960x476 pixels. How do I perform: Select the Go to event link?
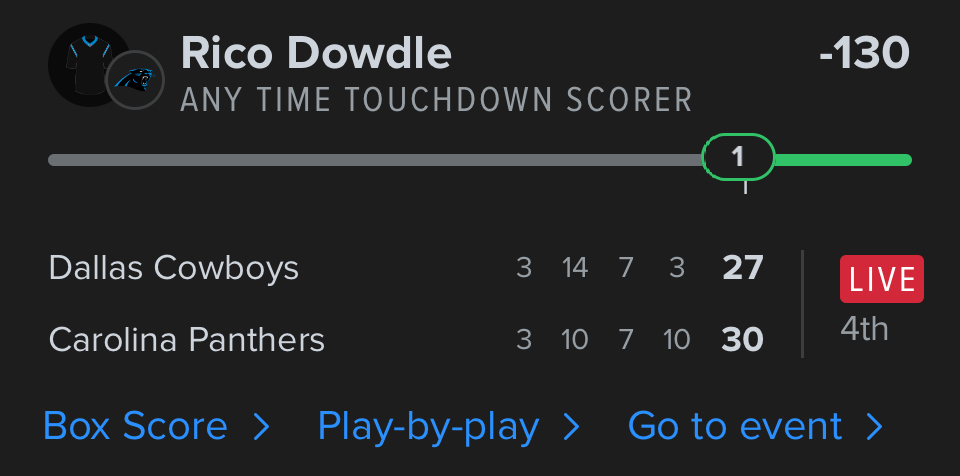point(735,427)
